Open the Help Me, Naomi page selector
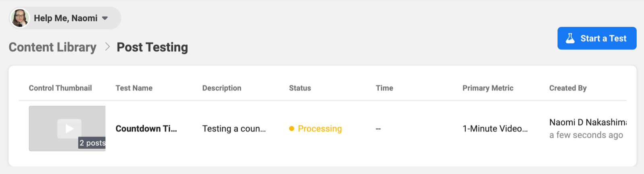Screen dimensions: 644x174 (66, 18)
